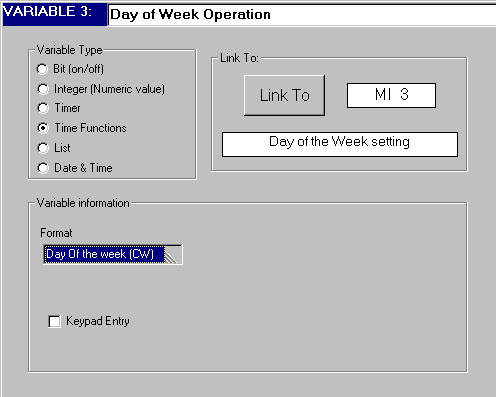Switch variable type to List
This screenshot has width=496, height=397.
43,148
